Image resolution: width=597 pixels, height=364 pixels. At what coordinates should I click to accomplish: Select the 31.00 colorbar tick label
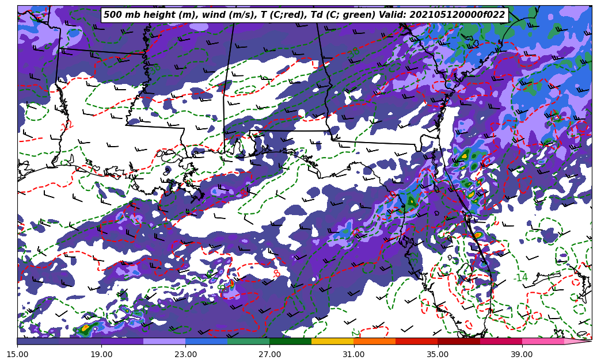pos(353,354)
